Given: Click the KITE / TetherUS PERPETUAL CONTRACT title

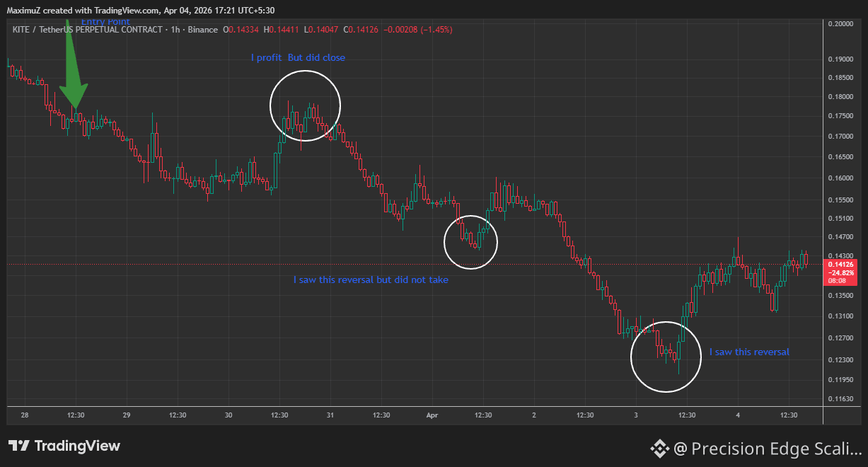Looking at the screenshot, I should [x=86, y=30].
